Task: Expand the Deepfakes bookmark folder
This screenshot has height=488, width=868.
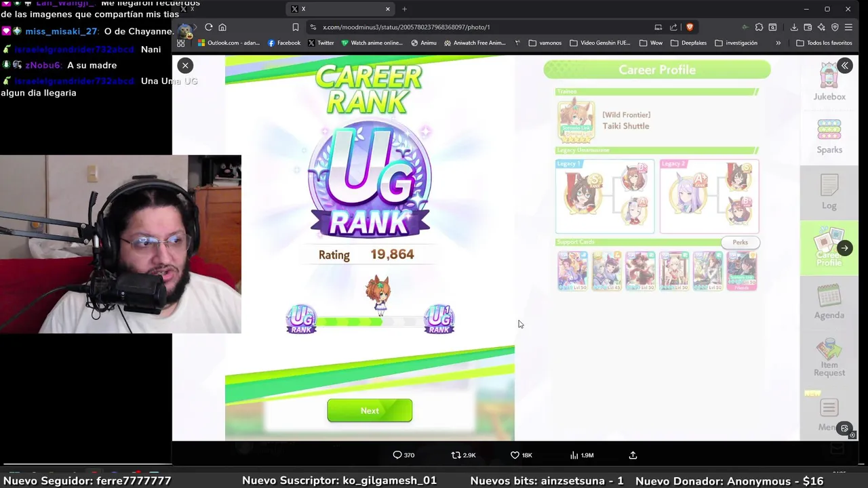Action: point(689,43)
